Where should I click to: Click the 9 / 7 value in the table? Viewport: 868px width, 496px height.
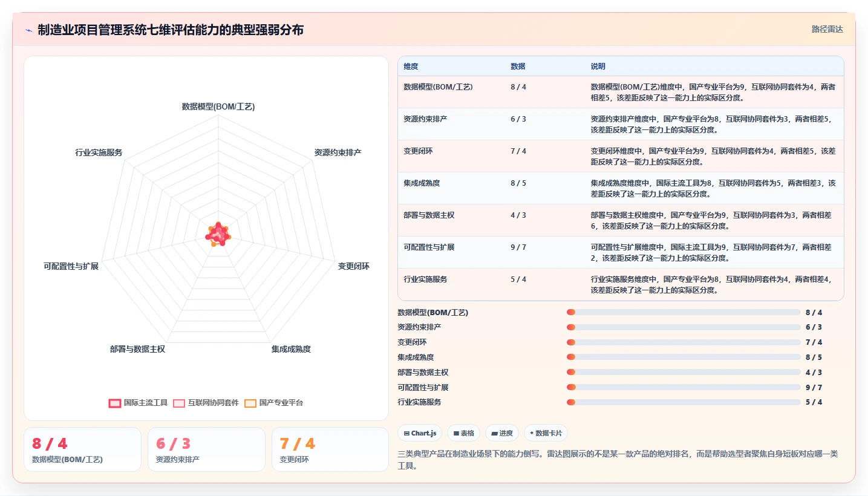tap(518, 247)
